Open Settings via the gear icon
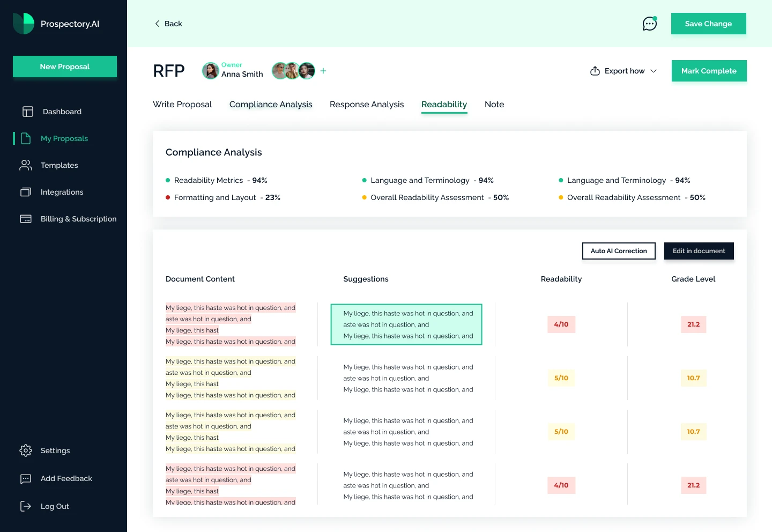 tap(26, 450)
